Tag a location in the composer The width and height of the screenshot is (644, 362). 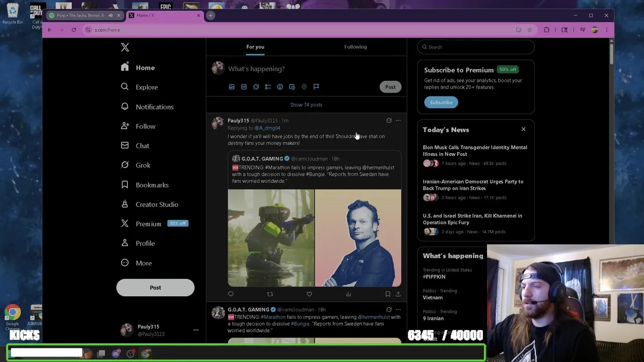[304, 87]
